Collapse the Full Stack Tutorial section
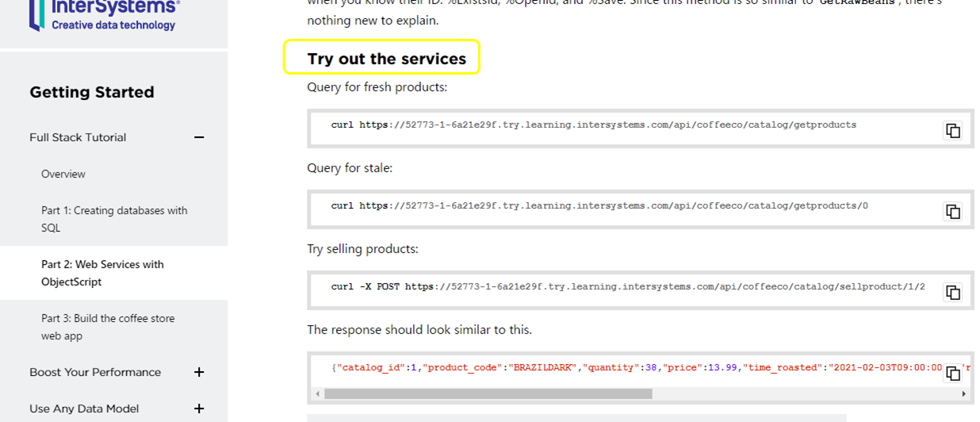This screenshot has width=980, height=422. coord(199,137)
